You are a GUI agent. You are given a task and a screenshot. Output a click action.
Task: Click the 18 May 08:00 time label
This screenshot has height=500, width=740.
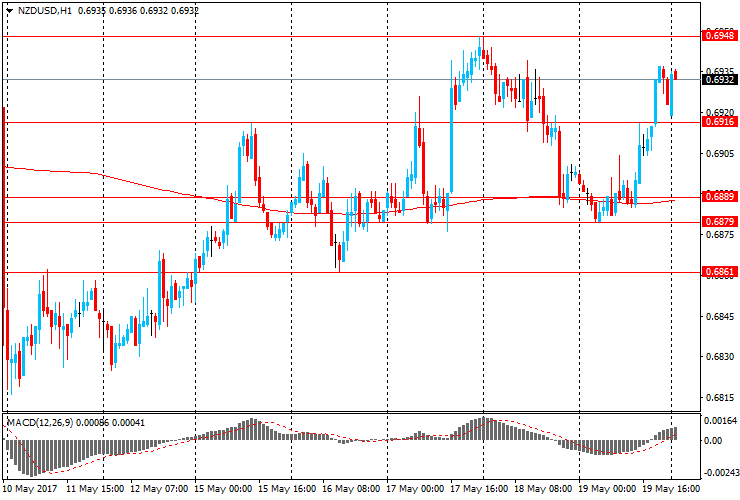pos(543,490)
